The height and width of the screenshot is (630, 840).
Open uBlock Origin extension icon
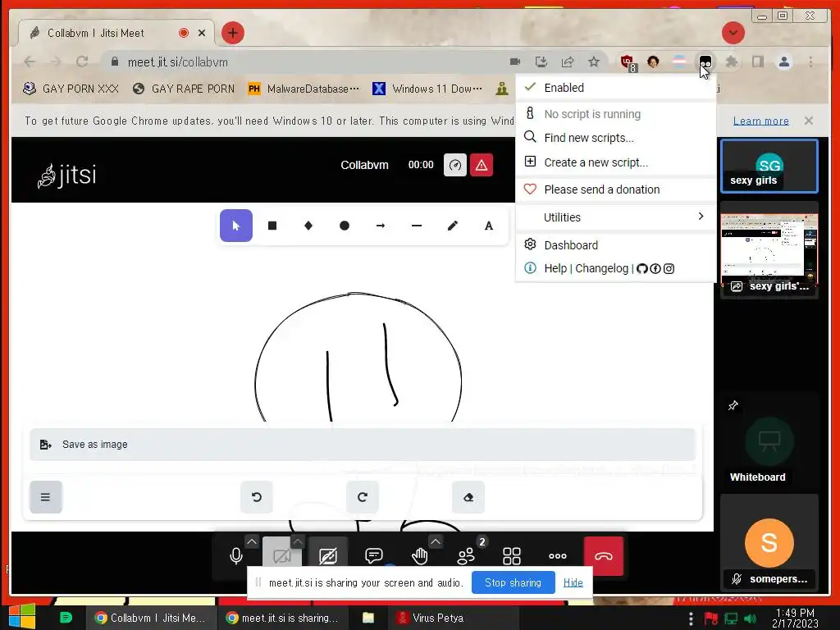pyautogui.click(x=628, y=62)
